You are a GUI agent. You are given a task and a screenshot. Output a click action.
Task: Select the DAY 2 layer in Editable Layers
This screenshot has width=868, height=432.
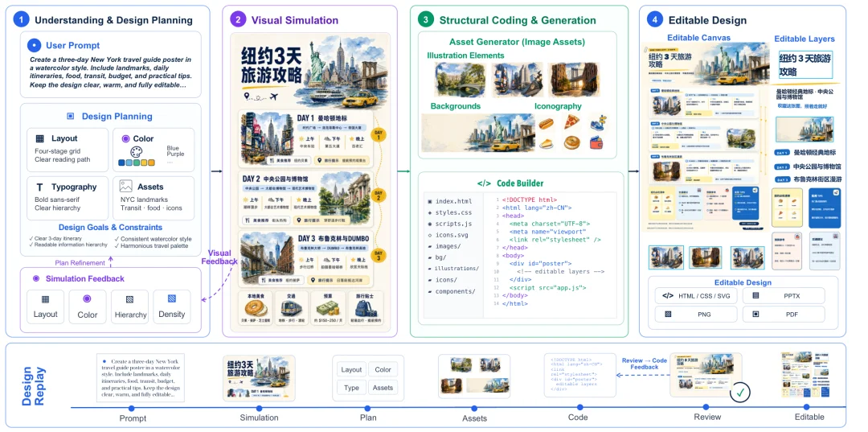point(809,167)
